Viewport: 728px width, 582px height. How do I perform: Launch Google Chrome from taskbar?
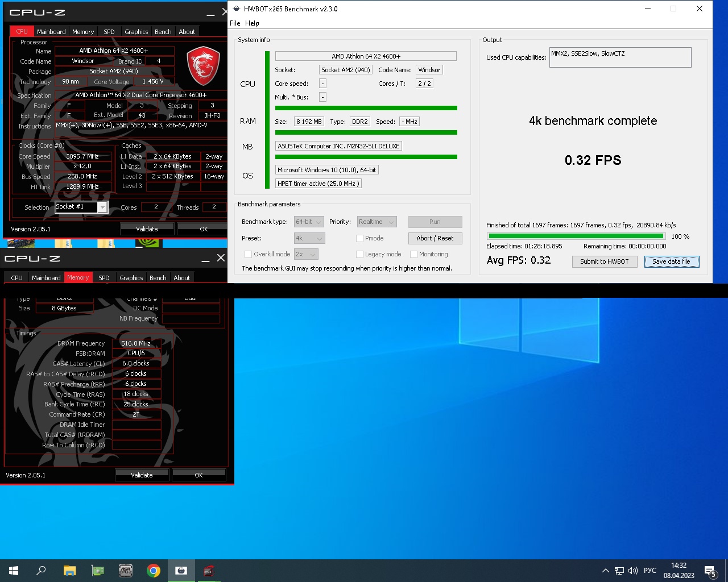click(154, 571)
